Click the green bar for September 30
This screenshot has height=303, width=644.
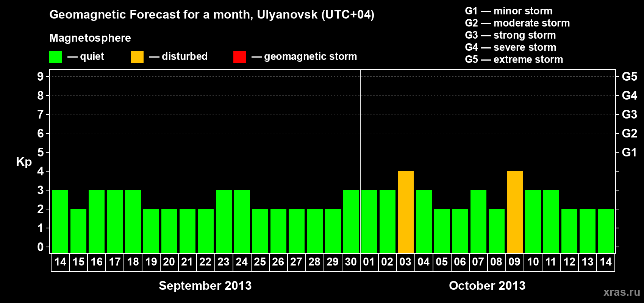point(351,221)
